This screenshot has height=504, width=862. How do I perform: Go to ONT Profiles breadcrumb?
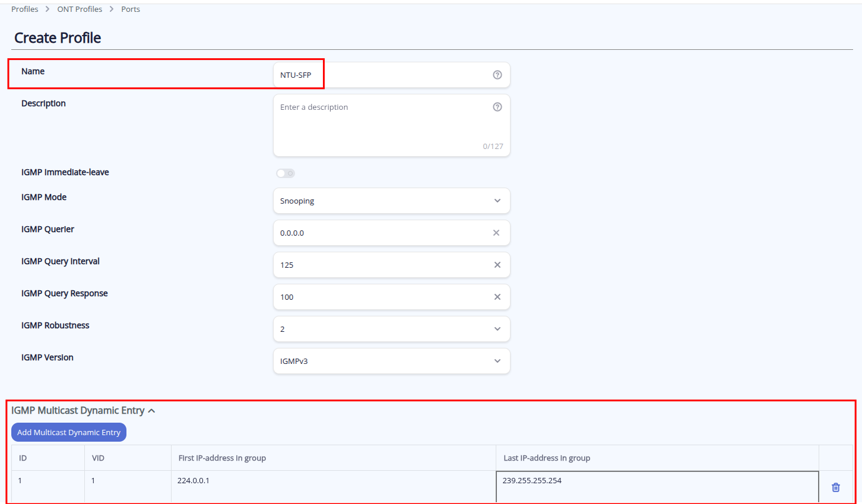[80, 9]
